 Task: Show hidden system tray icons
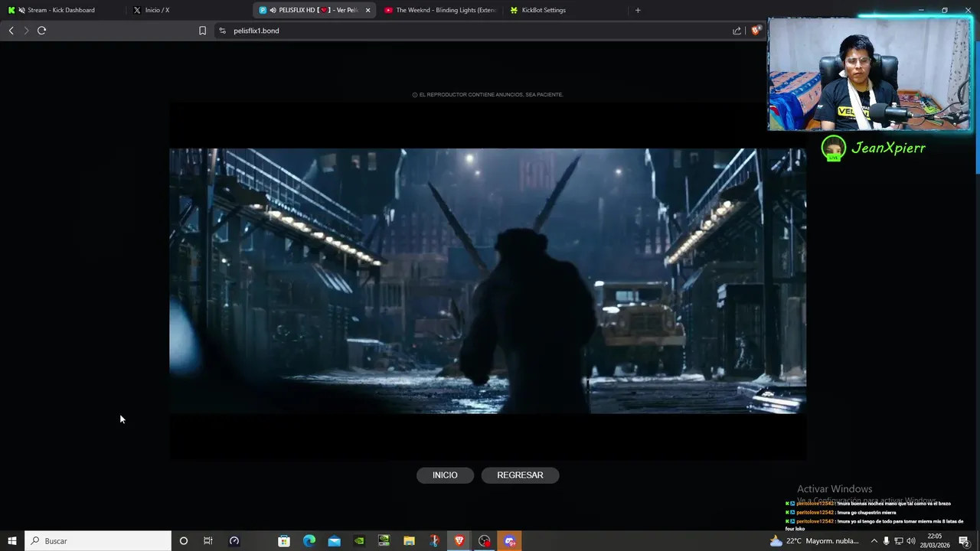(x=874, y=541)
